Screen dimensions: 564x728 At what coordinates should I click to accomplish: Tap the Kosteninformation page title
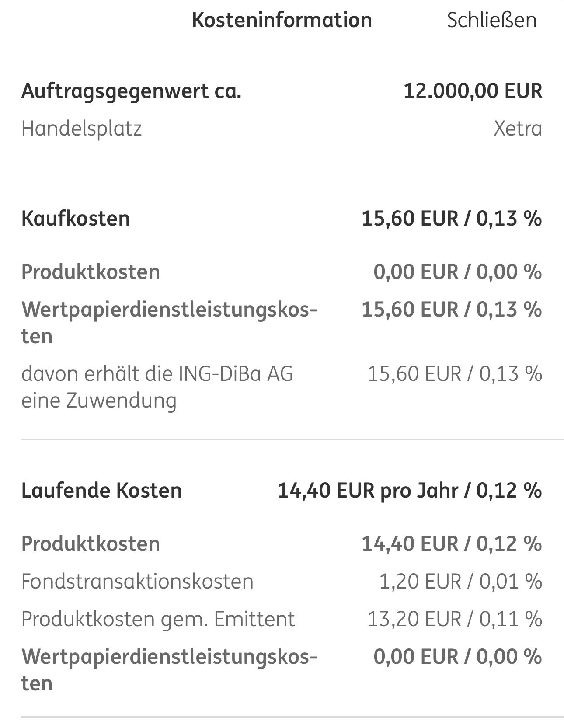pos(282,20)
